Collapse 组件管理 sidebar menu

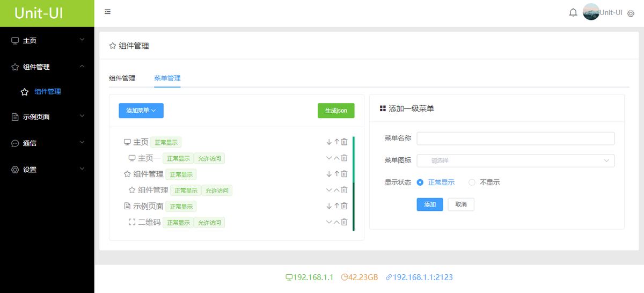coord(47,67)
